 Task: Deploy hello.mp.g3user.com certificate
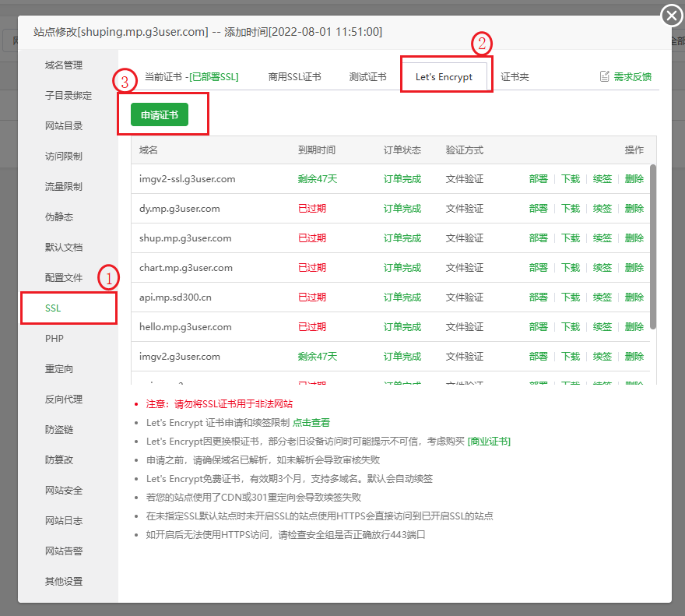click(x=538, y=327)
